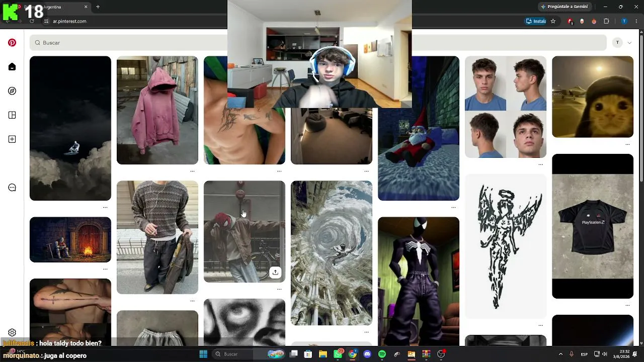Screen dimensions: 644x362
Task: Open the cat wearing beanie pin
Action: point(593,97)
